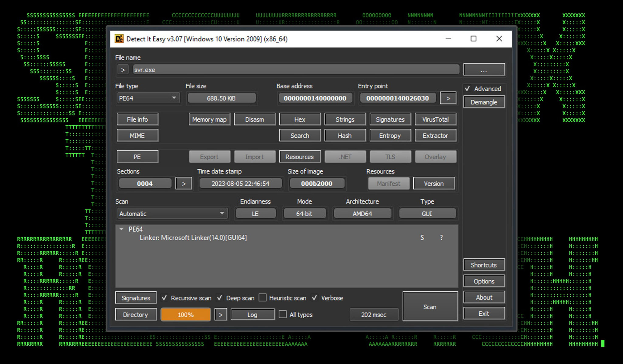Open the Strings viewer
The image size is (623, 364).
pyautogui.click(x=345, y=120)
